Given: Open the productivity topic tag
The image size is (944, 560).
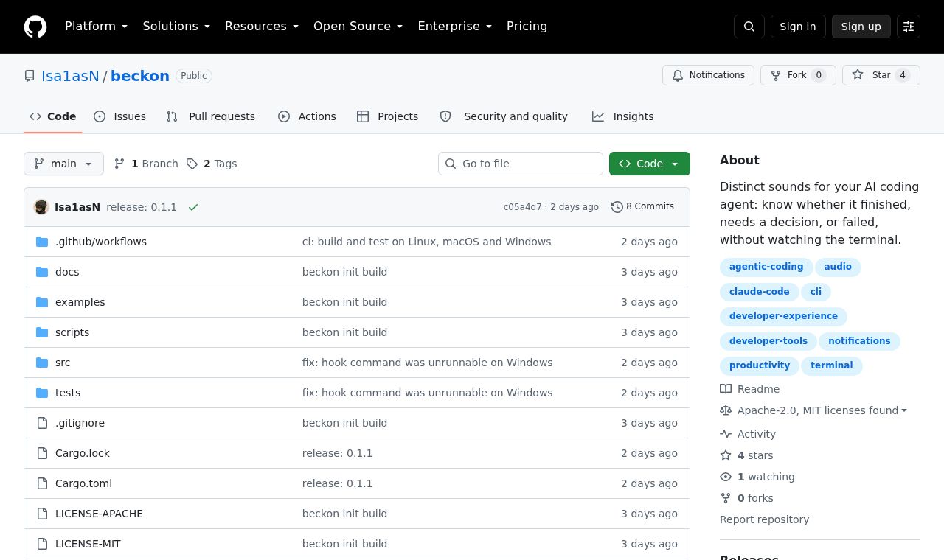Looking at the screenshot, I should (x=760, y=365).
